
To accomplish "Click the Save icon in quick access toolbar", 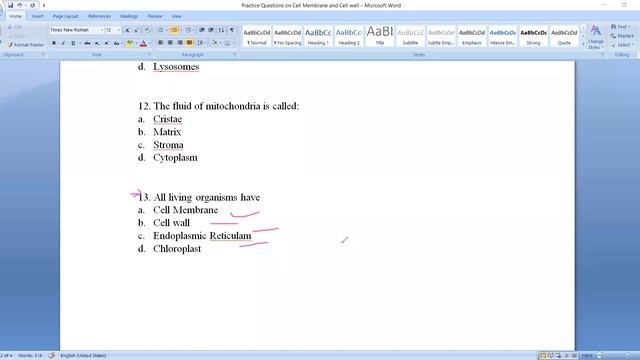I will pos(11,5).
